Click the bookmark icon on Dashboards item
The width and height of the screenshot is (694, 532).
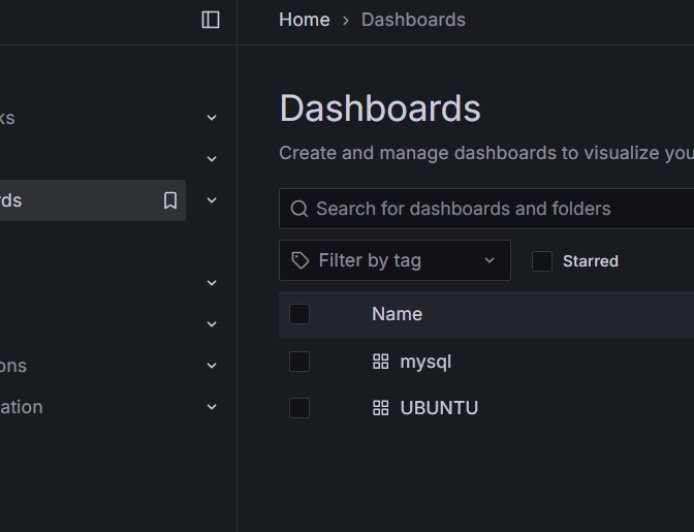tap(170, 200)
